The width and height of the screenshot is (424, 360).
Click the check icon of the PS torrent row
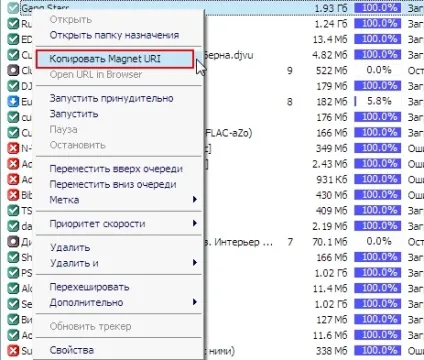(x=13, y=273)
